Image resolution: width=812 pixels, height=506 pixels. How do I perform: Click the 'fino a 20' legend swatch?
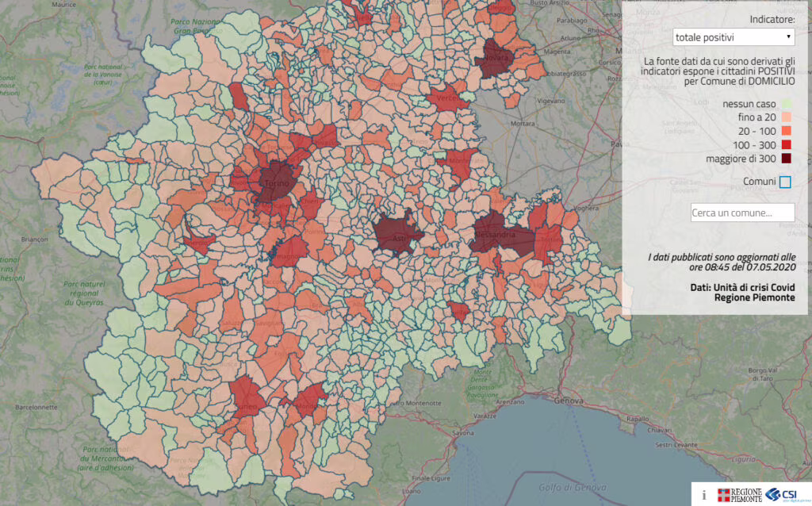click(786, 117)
